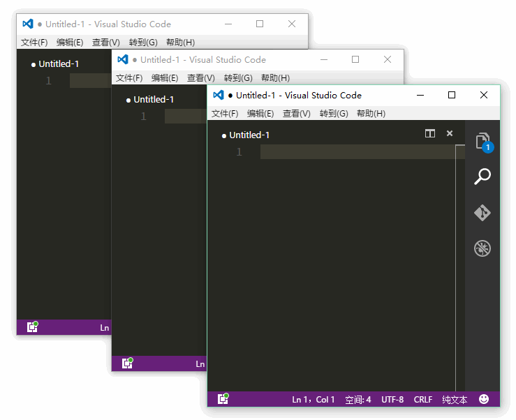
Task: Open 文件(F) menu in back window
Action: click(34, 43)
